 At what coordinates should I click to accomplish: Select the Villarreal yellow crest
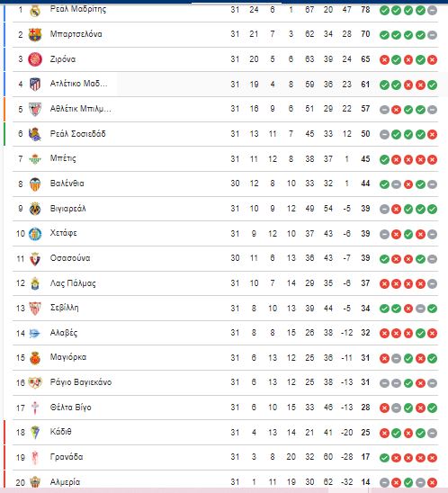pos(35,209)
